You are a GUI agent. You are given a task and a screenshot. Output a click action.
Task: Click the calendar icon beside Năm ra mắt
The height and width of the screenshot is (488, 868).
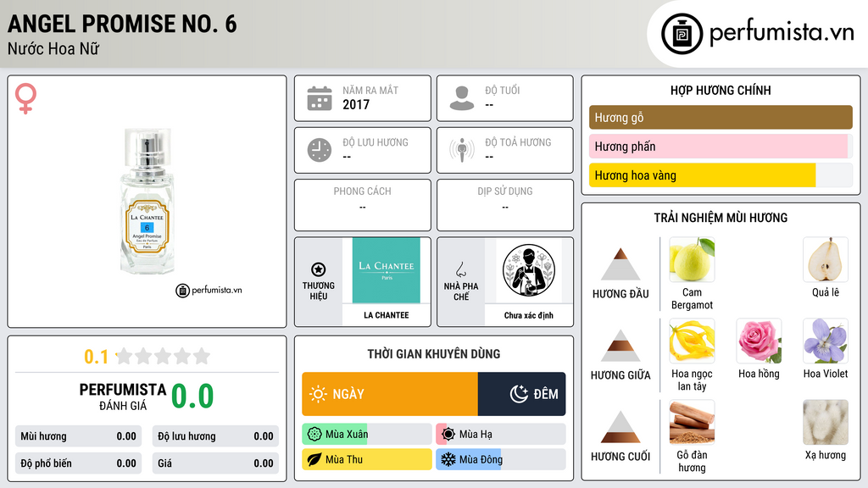(x=320, y=98)
